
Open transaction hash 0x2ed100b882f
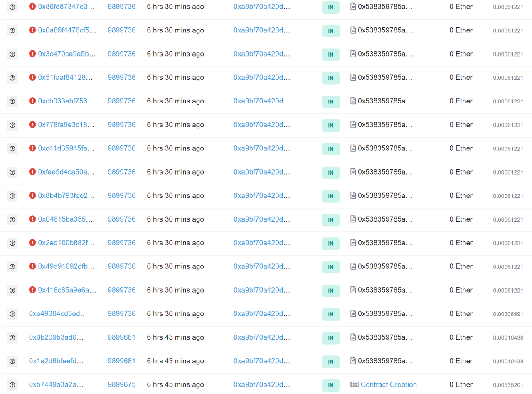point(66,243)
